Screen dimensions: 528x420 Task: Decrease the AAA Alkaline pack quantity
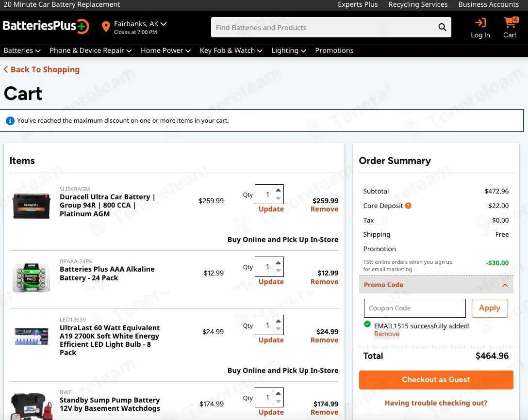[x=278, y=271]
